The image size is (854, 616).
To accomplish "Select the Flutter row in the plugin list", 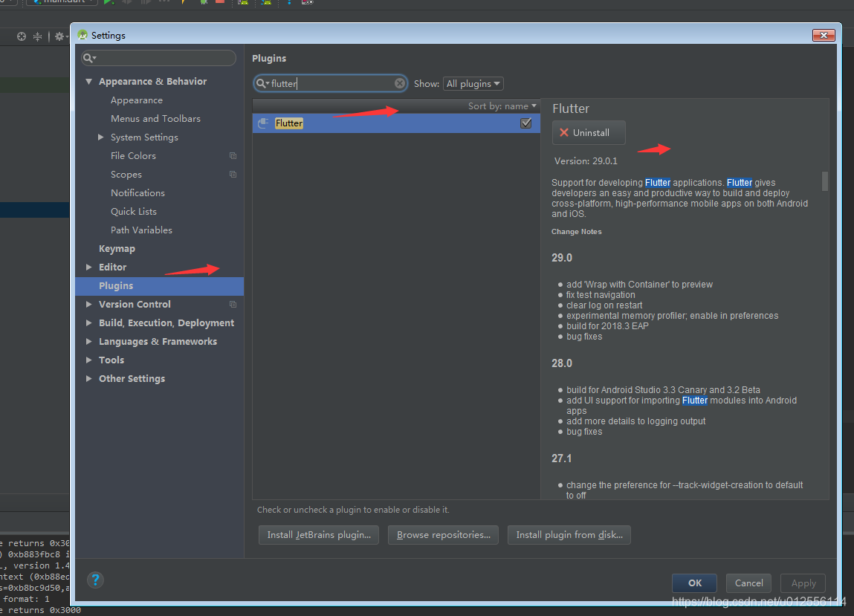I will [x=396, y=123].
